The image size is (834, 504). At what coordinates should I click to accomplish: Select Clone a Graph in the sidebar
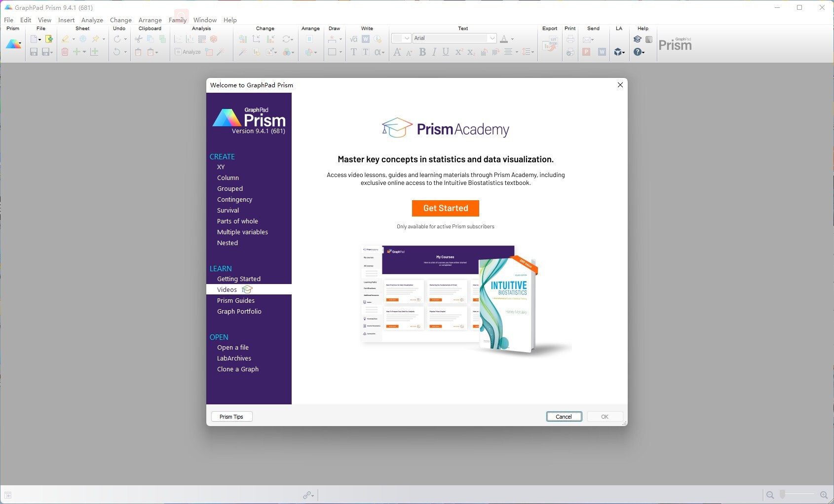tap(237, 369)
